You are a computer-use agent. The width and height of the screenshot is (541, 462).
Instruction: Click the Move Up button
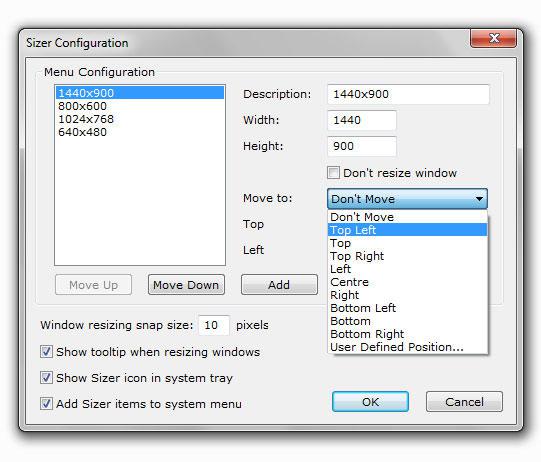[93, 285]
